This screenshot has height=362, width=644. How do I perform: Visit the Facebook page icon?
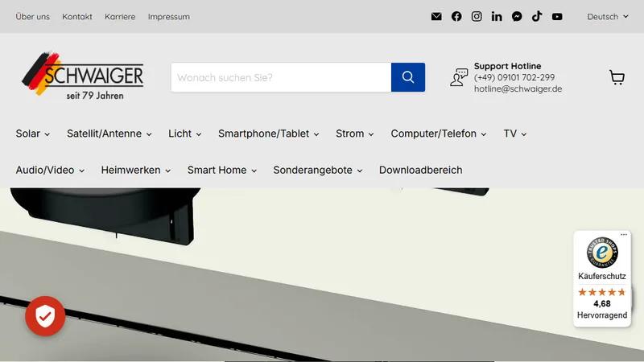pos(456,16)
